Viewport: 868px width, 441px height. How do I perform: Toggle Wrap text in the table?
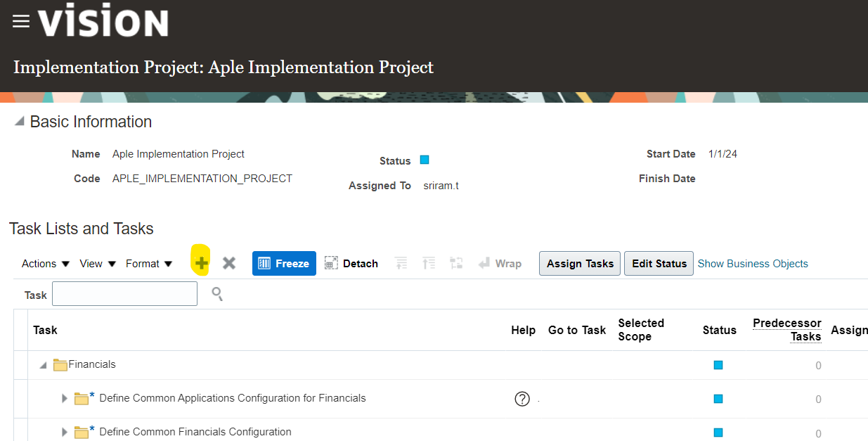point(500,263)
